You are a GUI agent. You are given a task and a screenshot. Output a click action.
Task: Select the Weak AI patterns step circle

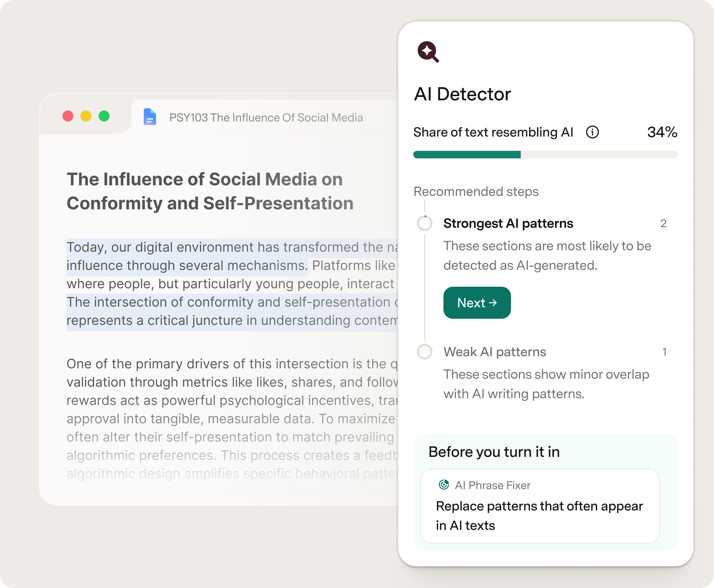[x=425, y=351]
